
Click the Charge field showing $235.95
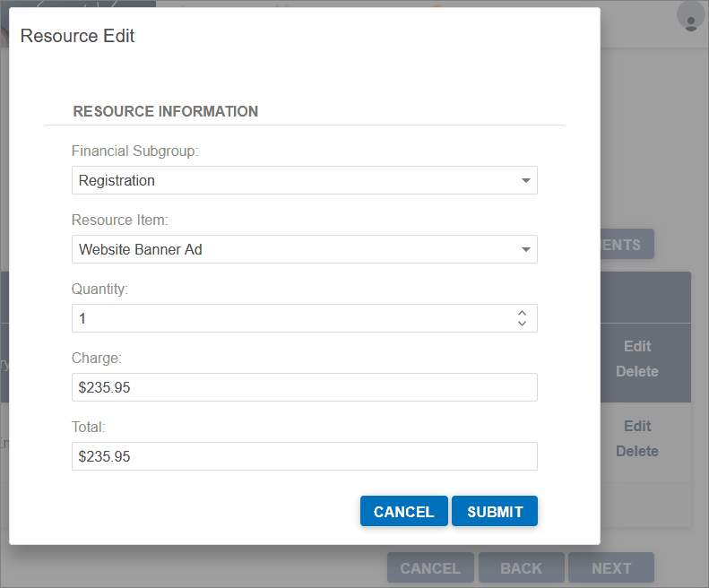pyautogui.click(x=305, y=387)
